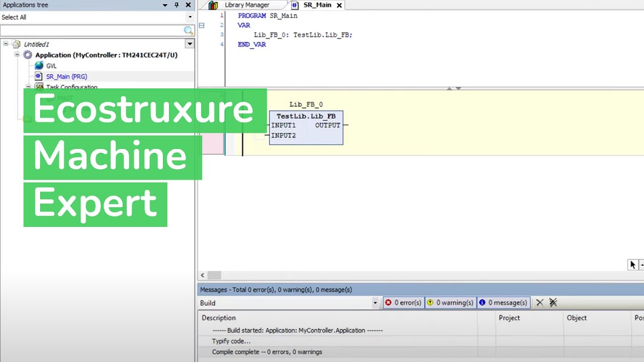Open the dropdown arrow beside Untitled1

click(190, 44)
